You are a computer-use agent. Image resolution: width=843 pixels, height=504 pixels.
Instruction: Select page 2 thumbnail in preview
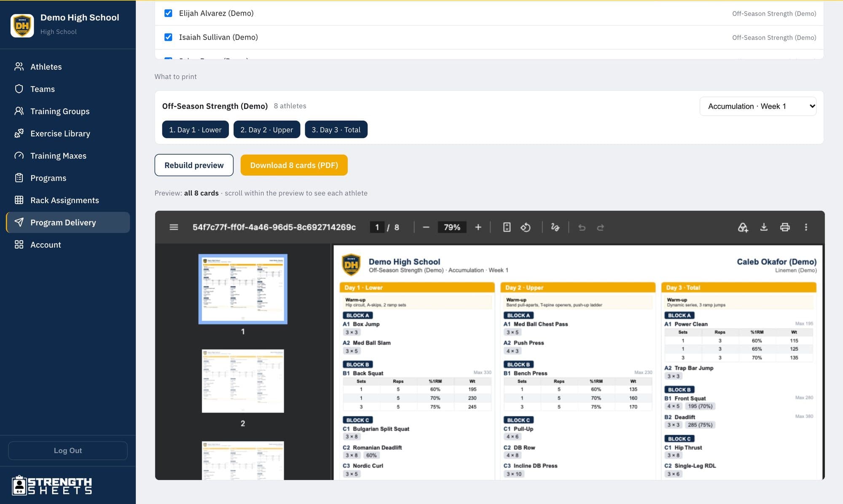243,381
